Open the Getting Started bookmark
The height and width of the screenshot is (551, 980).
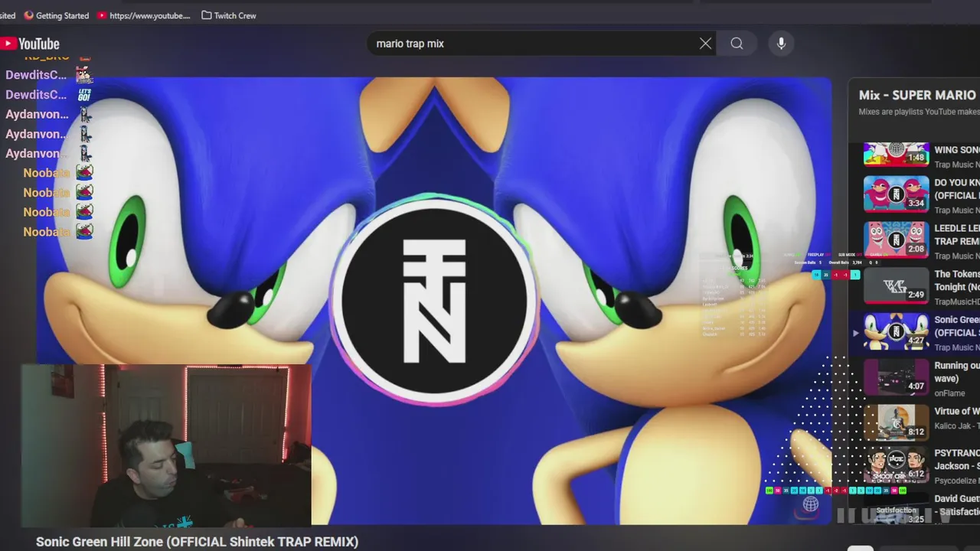click(x=56, y=15)
